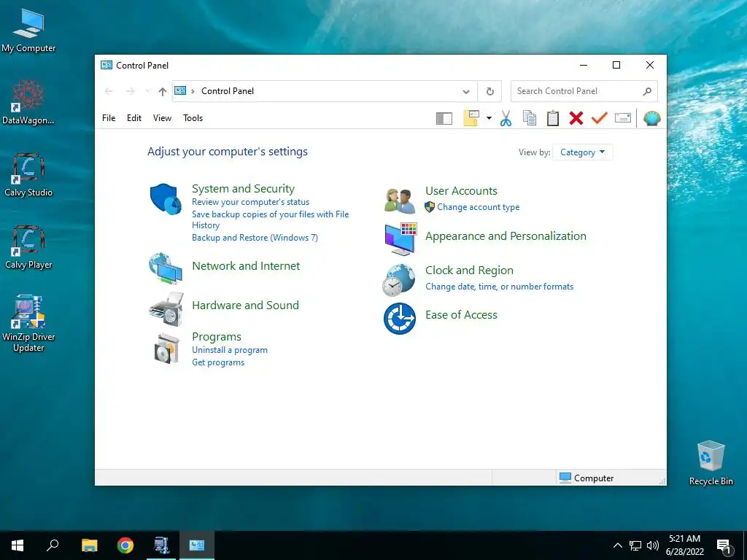Open the File menu
This screenshot has height=560, width=747.
[109, 118]
